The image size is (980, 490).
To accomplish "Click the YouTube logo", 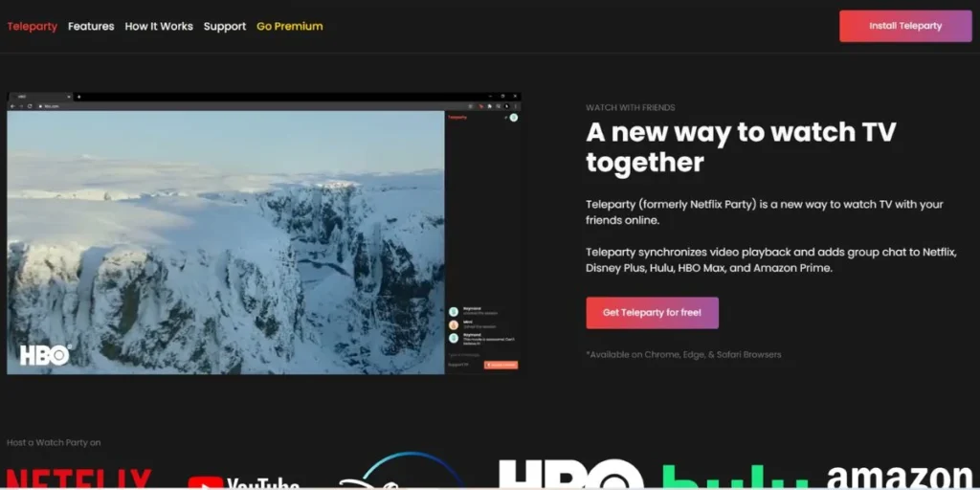I will tap(244, 482).
